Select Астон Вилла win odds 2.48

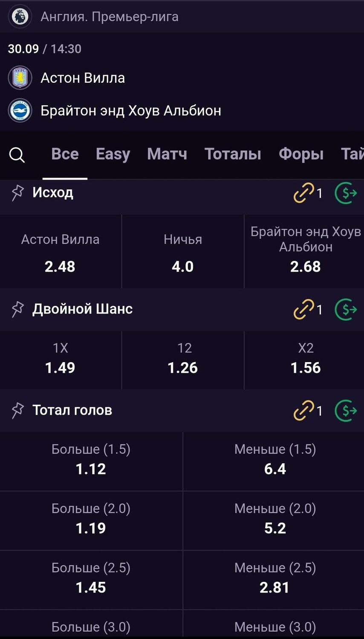[61, 252]
